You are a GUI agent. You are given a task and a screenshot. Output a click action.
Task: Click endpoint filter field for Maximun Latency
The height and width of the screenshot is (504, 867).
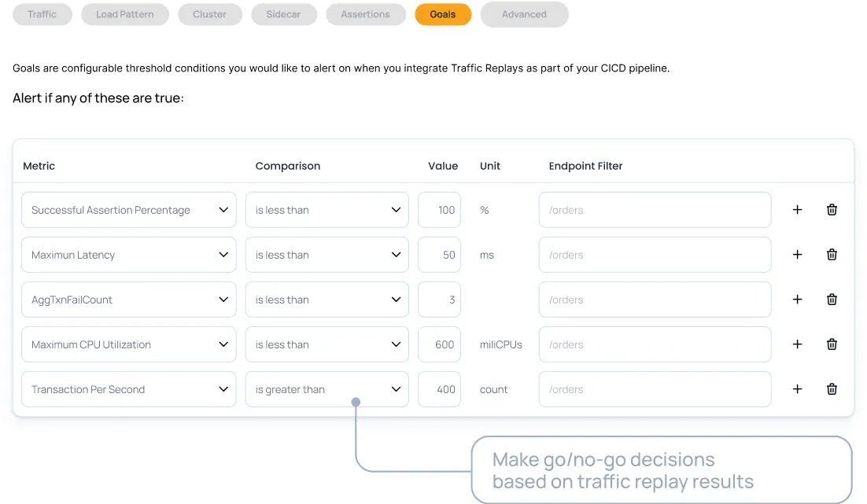tap(655, 255)
